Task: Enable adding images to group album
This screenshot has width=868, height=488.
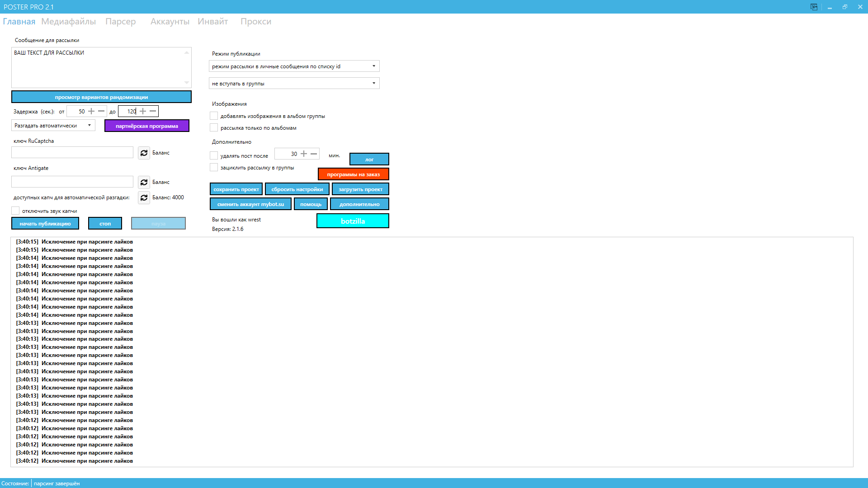Action: click(214, 116)
